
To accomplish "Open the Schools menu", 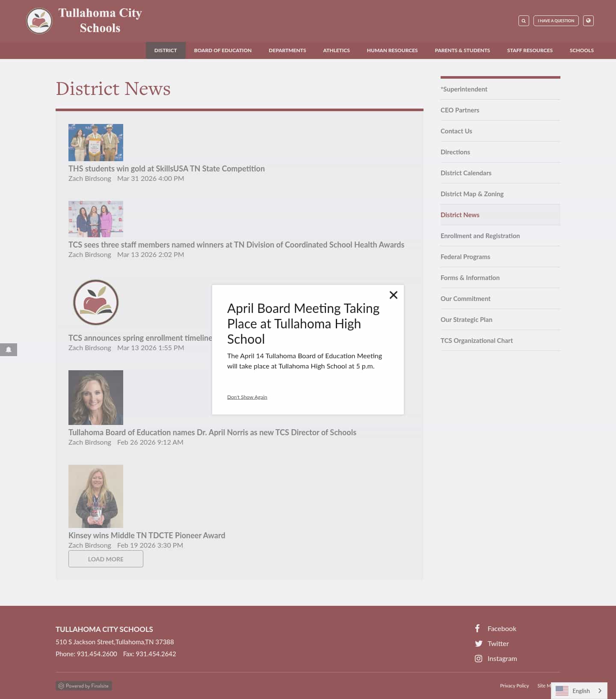I will (x=581, y=50).
